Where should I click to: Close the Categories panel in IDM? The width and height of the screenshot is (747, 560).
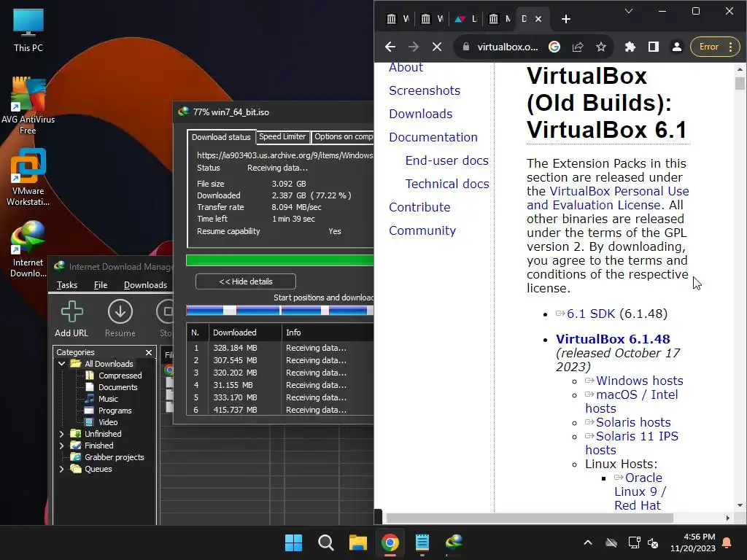click(x=149, y=352)
